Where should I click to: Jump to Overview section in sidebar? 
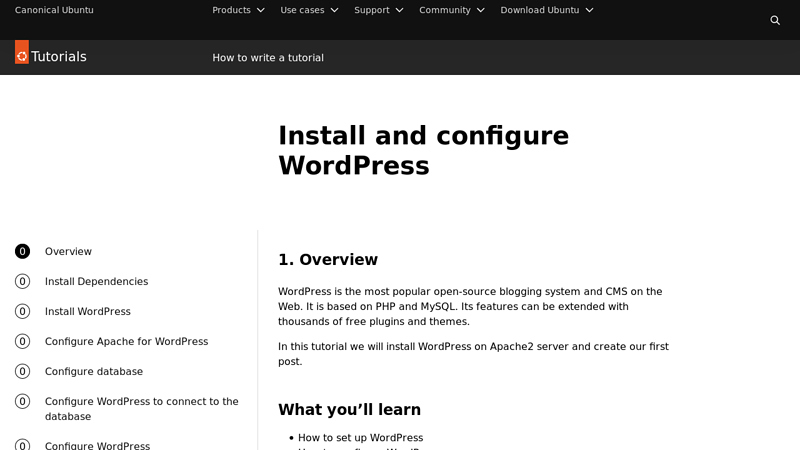point(68,252)
